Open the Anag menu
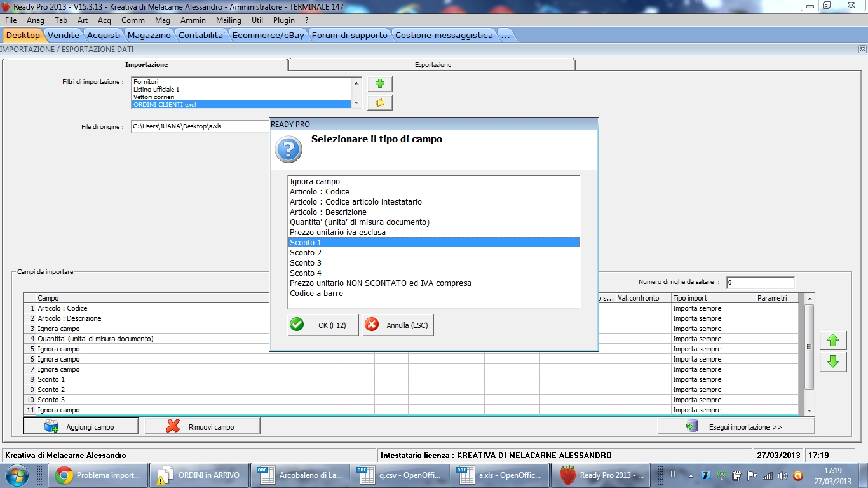Viewport: 868px width, 488px height. tap(36, 20)
